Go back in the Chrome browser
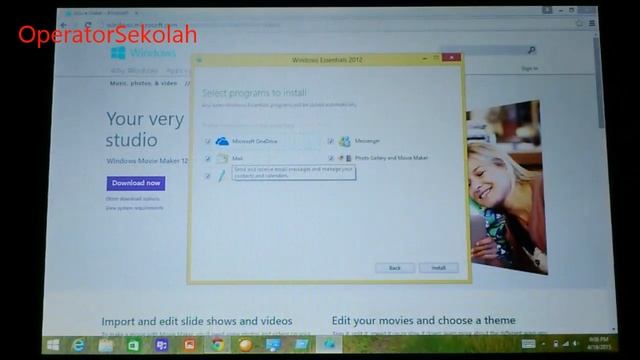 click(64, 25)
